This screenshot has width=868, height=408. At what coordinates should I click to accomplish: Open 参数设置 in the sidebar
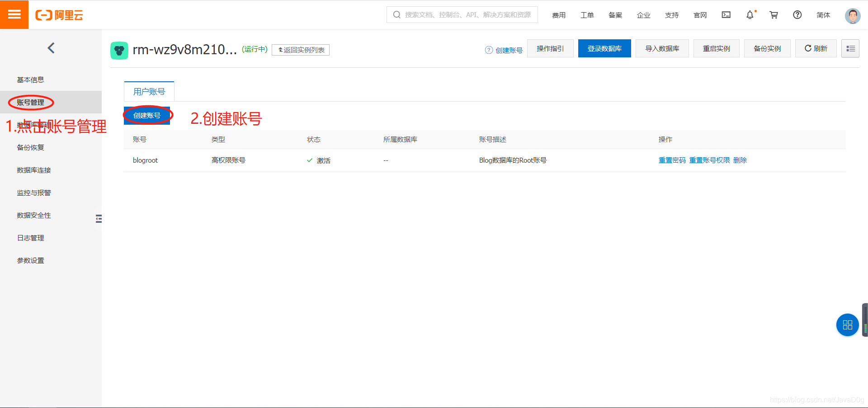click(x=31, y=260)
